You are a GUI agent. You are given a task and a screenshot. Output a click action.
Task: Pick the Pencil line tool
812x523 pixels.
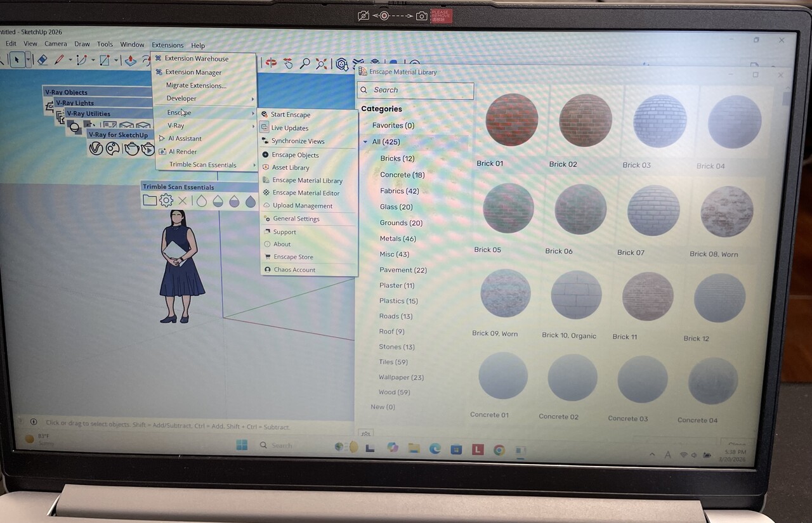pyautogui.click(x=59, y=60)
